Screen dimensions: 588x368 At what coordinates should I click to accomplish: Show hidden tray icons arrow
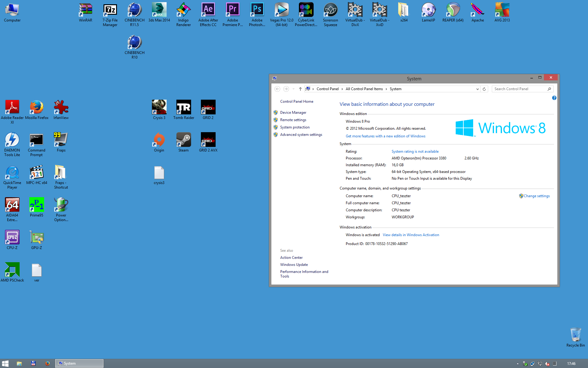[518, 364]
